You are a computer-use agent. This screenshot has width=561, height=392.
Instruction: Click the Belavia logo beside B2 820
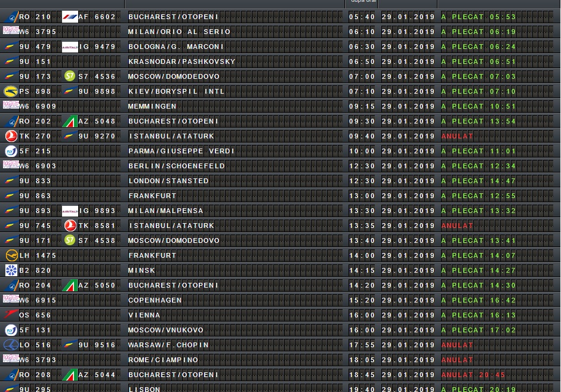11,270
